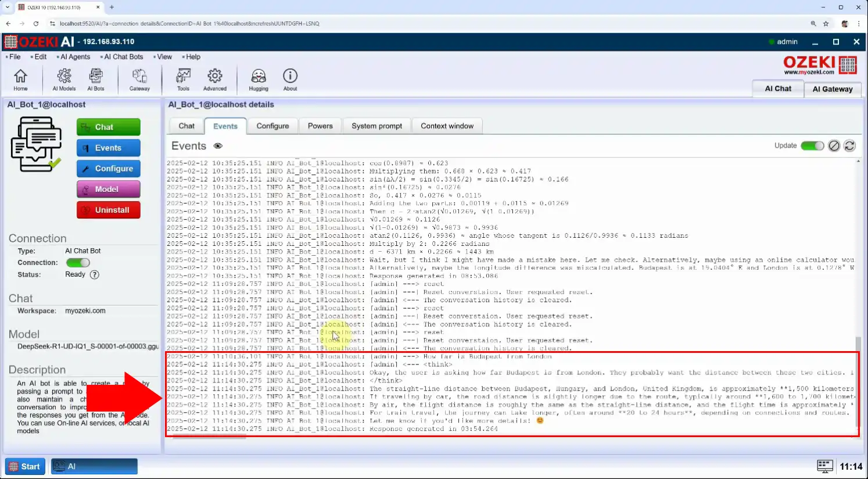Screen dimensions: 868x479
Task: Click the admin user indicator
Action: coord(783,42)
